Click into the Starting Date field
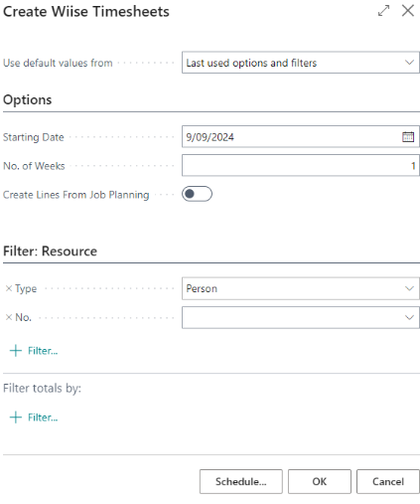The image size is (420, 504). point(291,136)
